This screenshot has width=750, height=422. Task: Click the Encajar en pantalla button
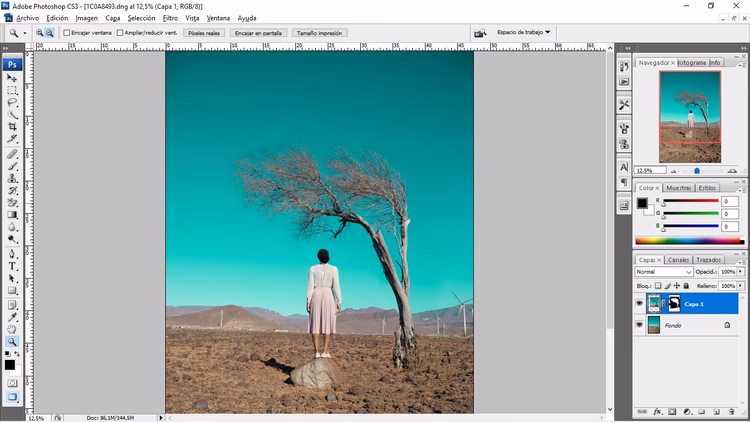click(x=258, y=33)
